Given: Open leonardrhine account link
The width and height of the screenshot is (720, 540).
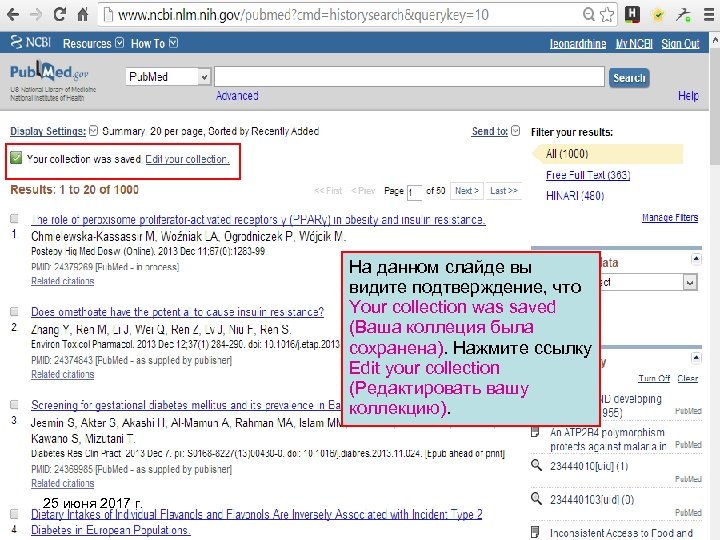Looking at the screenshot, I should [578, 44].
